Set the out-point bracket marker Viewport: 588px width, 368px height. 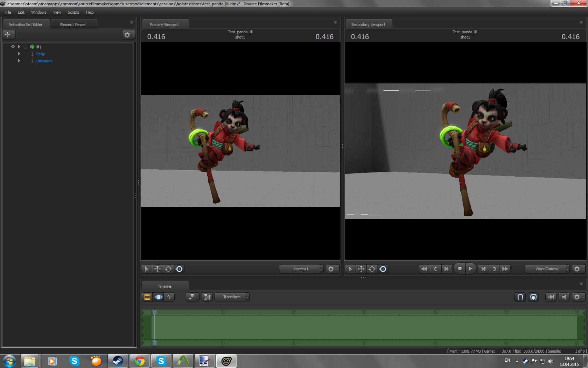pyautogui.click(x=494, y=269)
